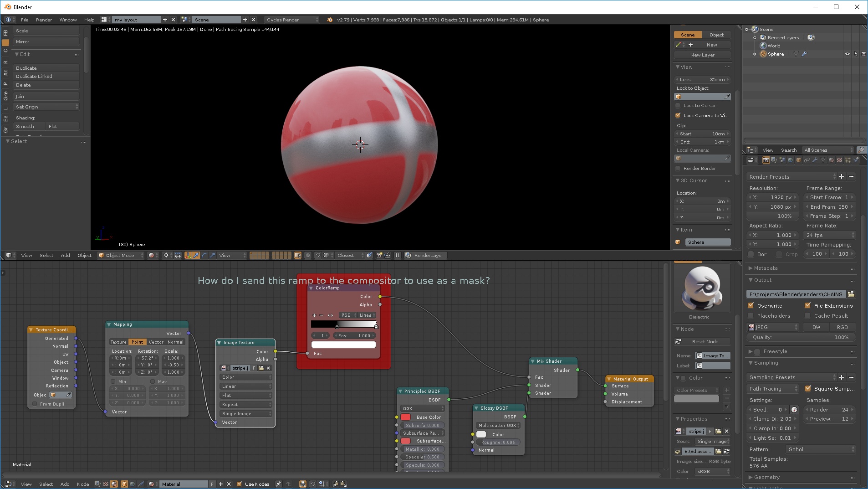The width and height of the screenshot is (868, 489).
Task: Open the JPEG file format dropdown
Action: point(773,327)
